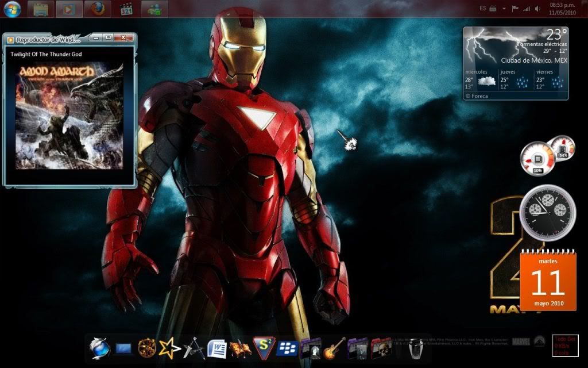Open the sword and compass dock icon

194,348
